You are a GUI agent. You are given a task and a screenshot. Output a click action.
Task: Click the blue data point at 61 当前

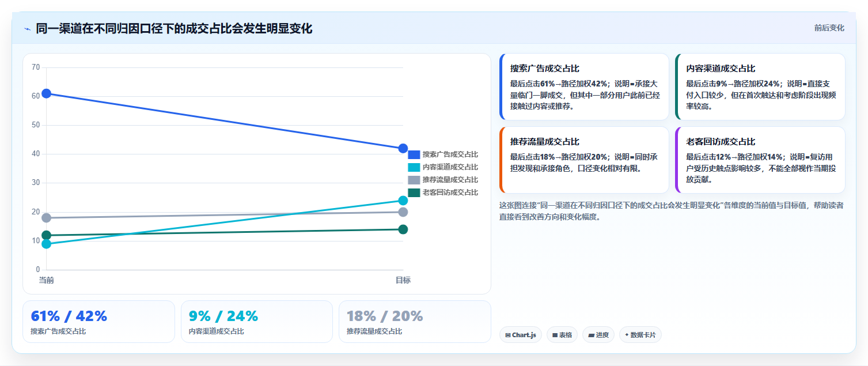(47, 93)
